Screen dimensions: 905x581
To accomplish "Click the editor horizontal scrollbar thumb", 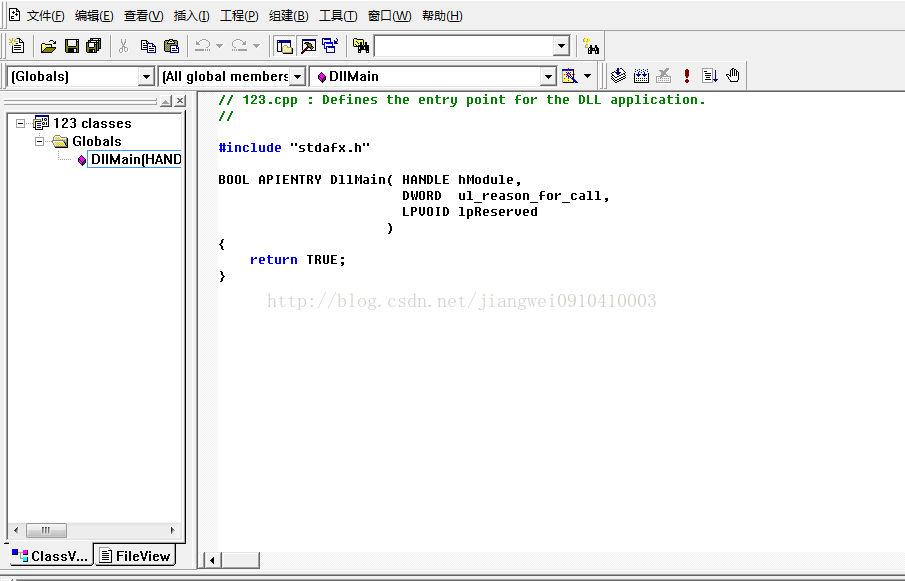I will (x=240, y=560).
